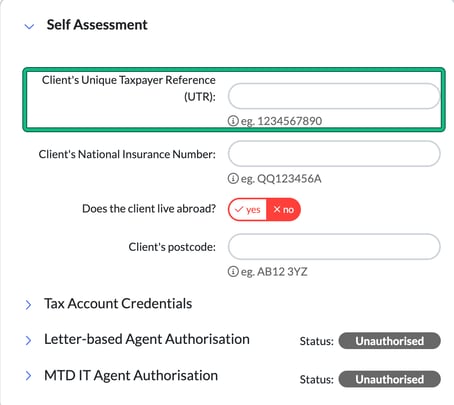This screenshot has width=454, height=405.
Task: Click the info icon beside eg. AB12 3YZ
Action: click(x=233, y=271)
